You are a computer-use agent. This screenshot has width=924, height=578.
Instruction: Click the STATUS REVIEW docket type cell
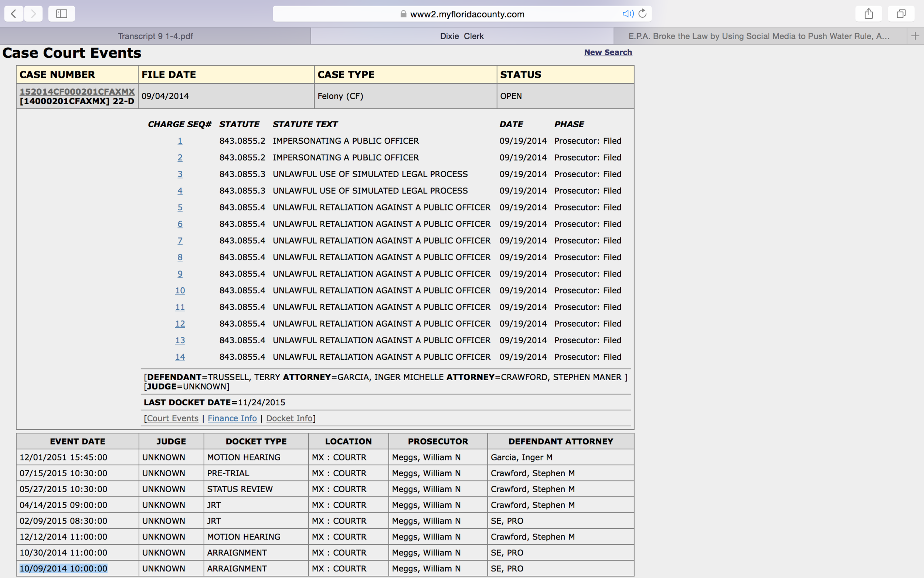click(x=256, y=489)
